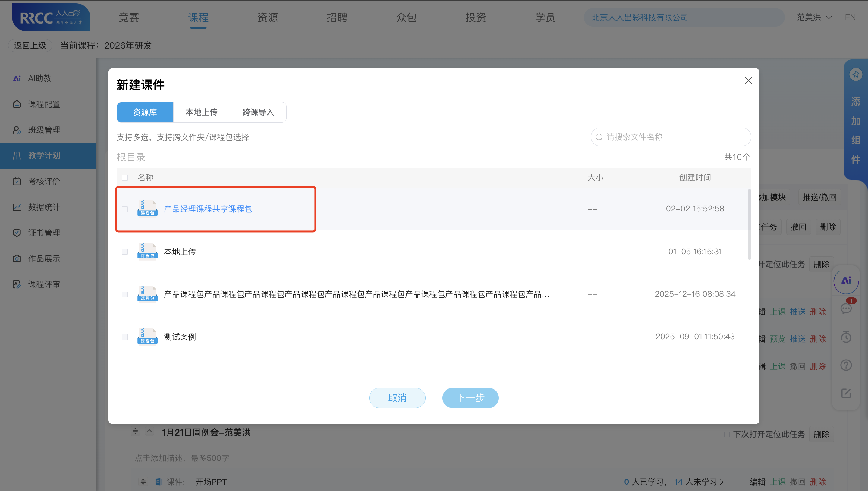Collapse the 1月21日周例会 task section
The width and height of the screenshot is (868, 491).
pyautogui.click(x=149, y=431)
